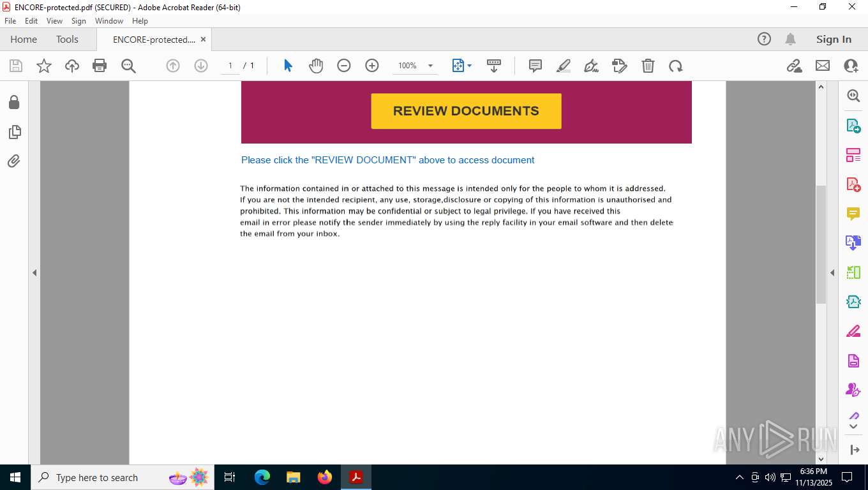Enable scrolling read mode icon
The image size is (868, 490).
pyautogui.click(x=494, y=66)
